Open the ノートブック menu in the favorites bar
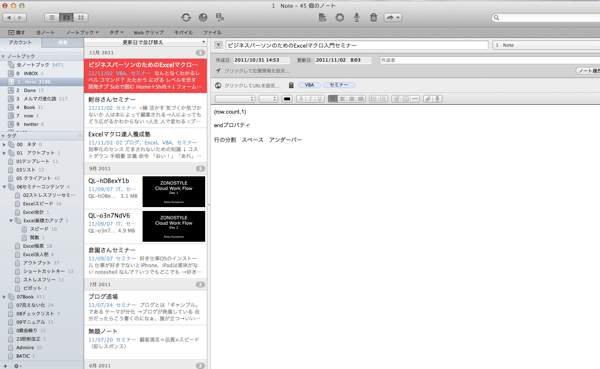The width and height of the screenshot is (600, 369). click(82, 33)
